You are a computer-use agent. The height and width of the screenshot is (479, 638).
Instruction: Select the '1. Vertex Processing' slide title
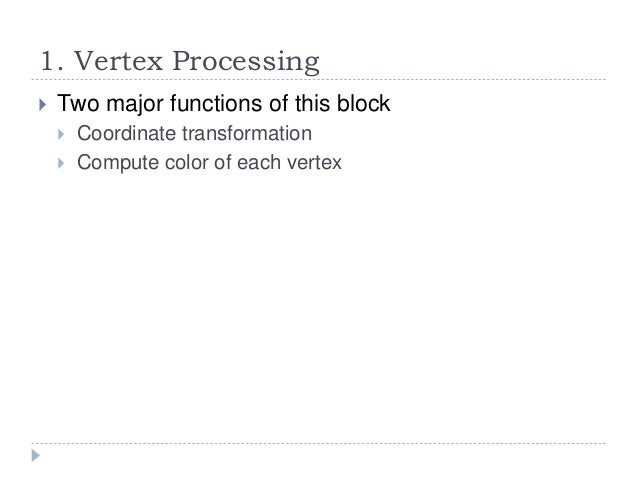tap(180, 61)
